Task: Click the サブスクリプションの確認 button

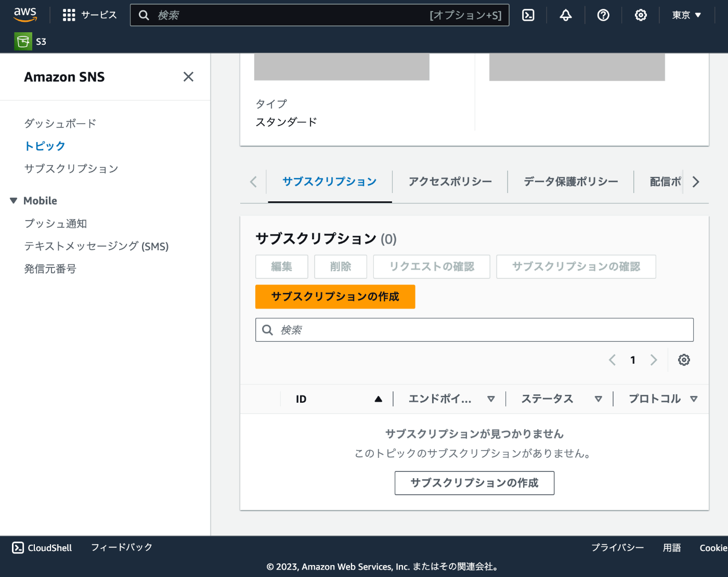Action: [x=576, y=266]
